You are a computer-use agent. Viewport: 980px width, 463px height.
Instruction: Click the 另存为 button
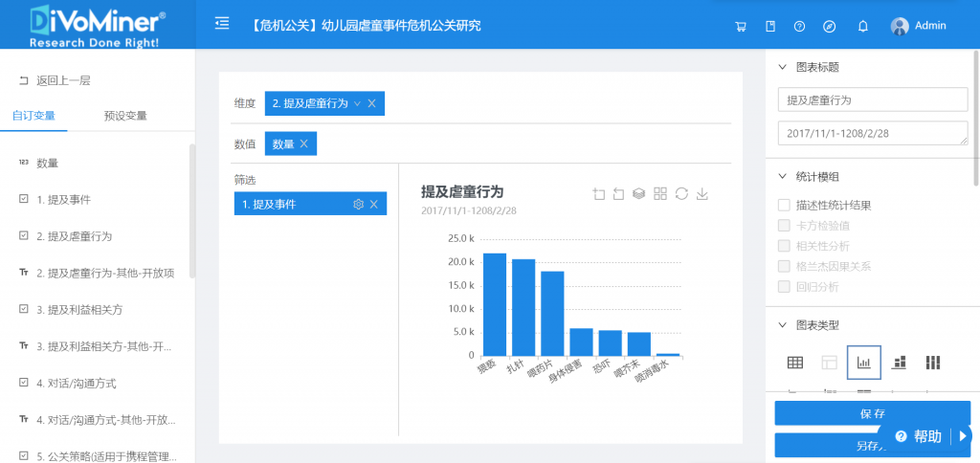coord(873,446)
